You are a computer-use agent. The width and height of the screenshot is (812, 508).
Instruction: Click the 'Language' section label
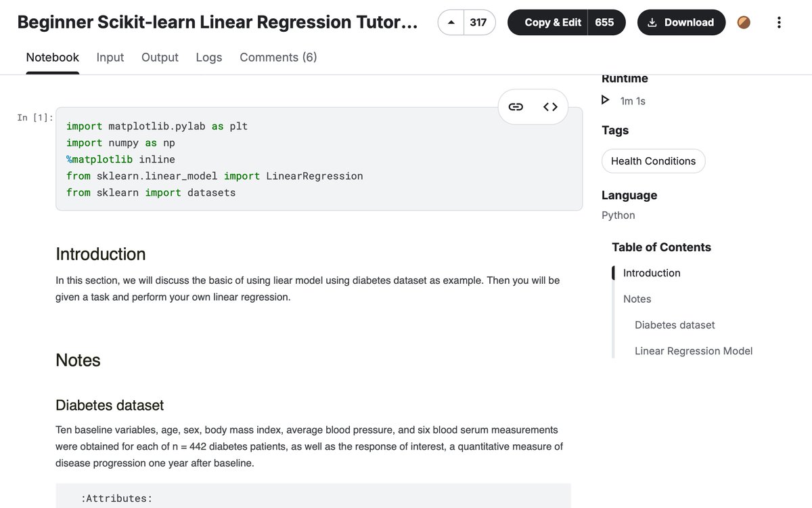[629, 195]
